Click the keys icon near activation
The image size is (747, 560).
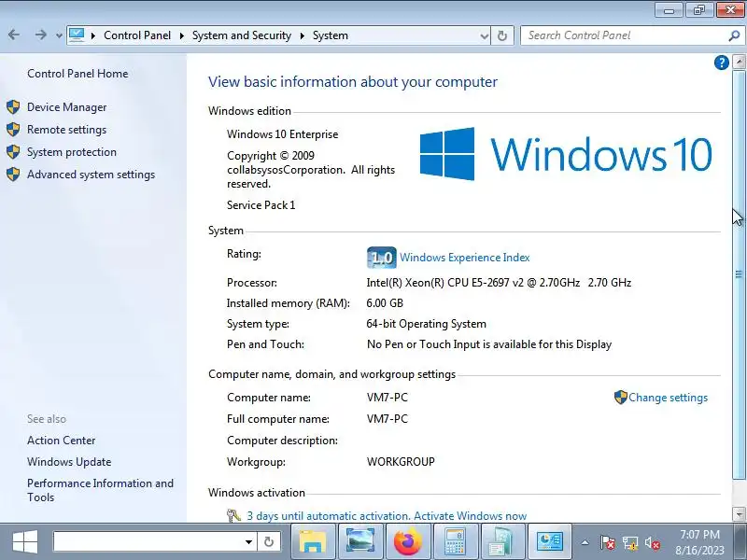[233, 516]
